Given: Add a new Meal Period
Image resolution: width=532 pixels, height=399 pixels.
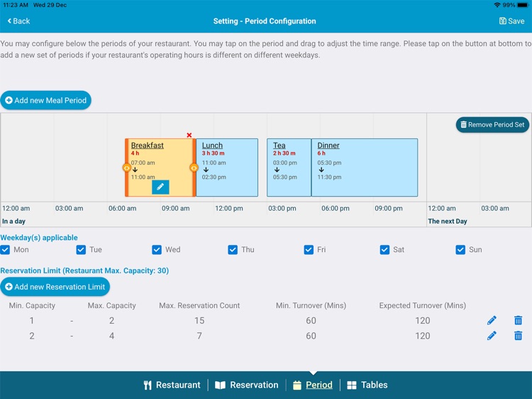Looking at the screenshot, I should (46, 100).
